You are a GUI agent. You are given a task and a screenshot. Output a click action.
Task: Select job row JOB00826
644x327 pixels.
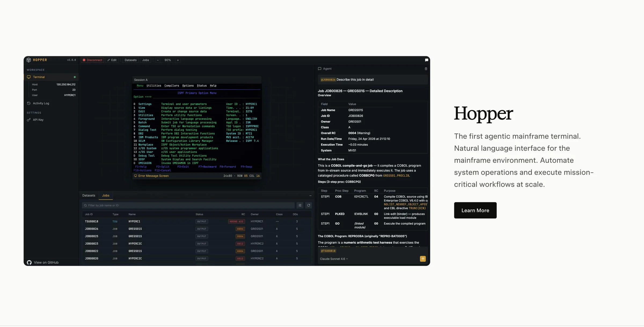point(197,229)
